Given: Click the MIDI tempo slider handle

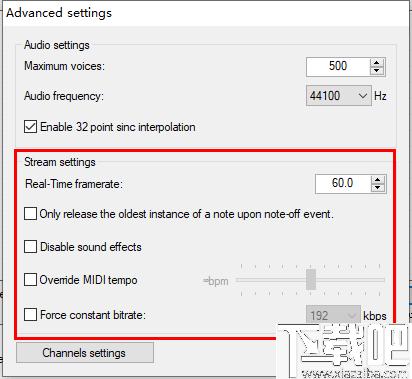Looking at the screenshot, I should (x=311, y=279).
